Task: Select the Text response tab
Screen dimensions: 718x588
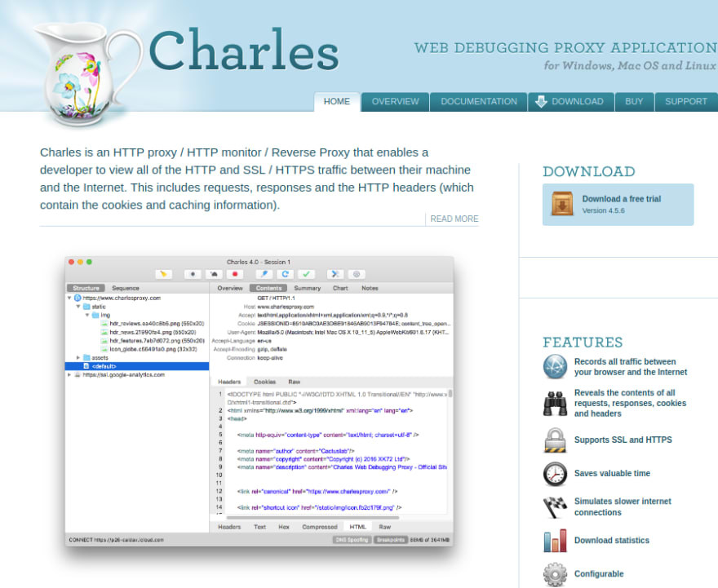Action: pos(259,527)
